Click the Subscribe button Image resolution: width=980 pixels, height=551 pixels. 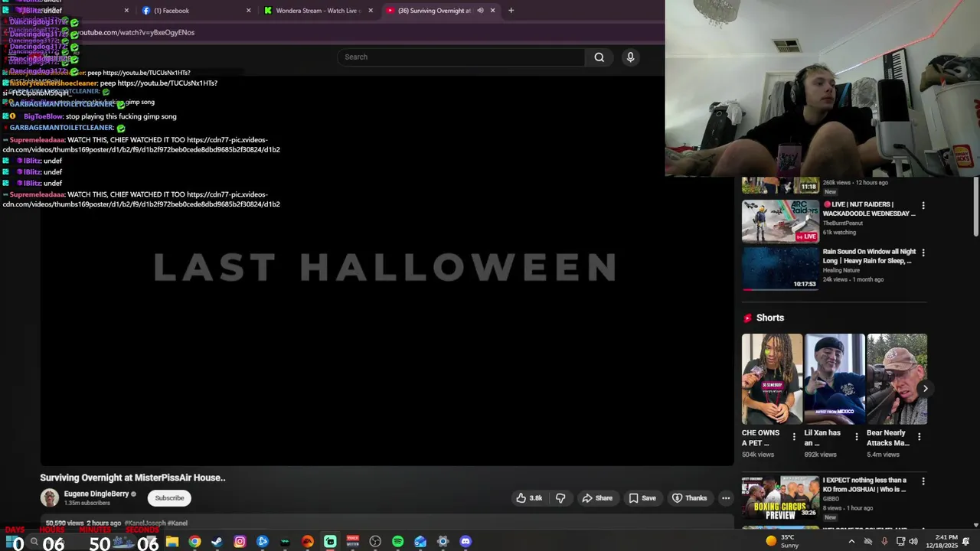pos(169,498)
